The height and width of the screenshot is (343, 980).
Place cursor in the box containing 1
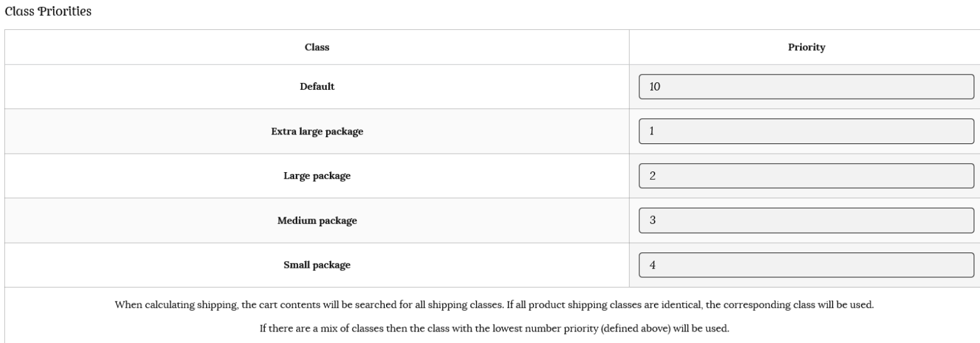tap(806, 131)
